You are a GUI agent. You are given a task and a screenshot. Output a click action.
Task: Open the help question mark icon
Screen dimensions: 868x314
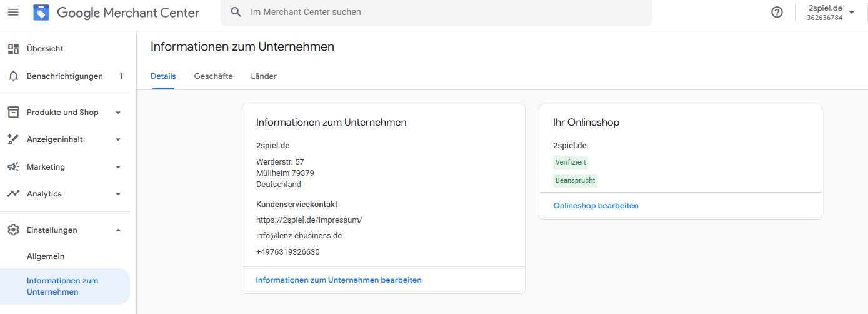pos(777,12)
